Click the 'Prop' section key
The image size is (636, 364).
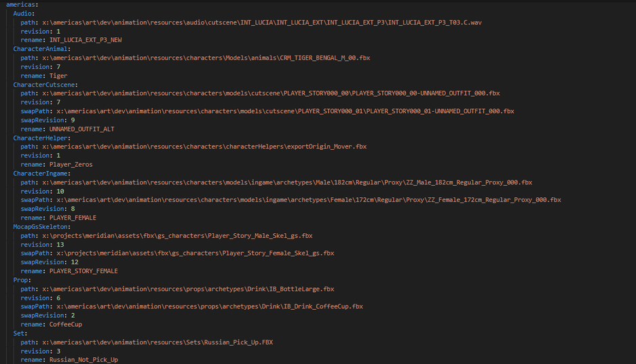[22, 279]
